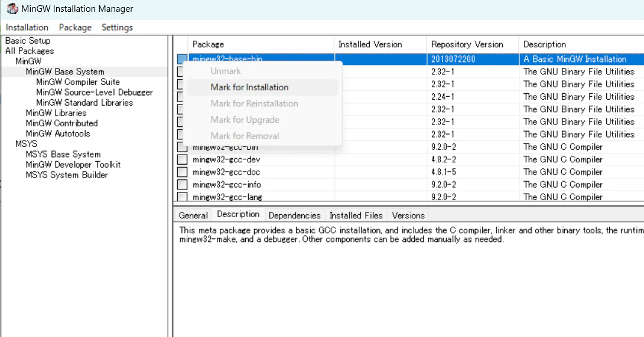Image resolution: width=644 pixels, height=337 pixels.
Task: Click the MinGW icon in the title bar
Action: click(x=12, y=9)
